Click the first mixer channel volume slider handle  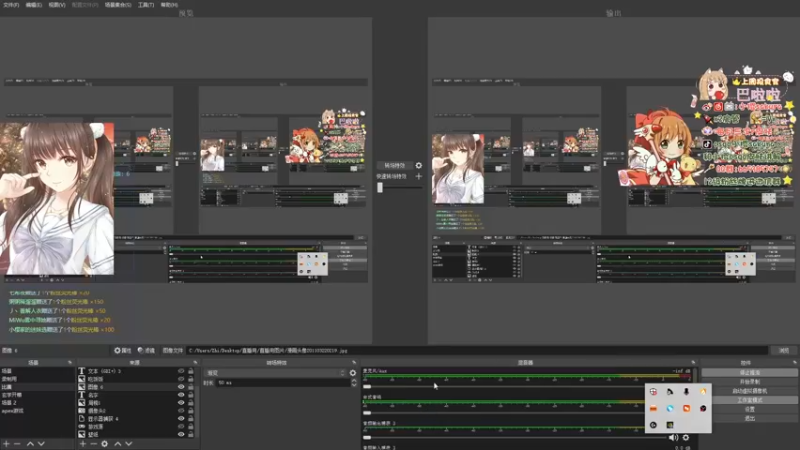(367, 387)
